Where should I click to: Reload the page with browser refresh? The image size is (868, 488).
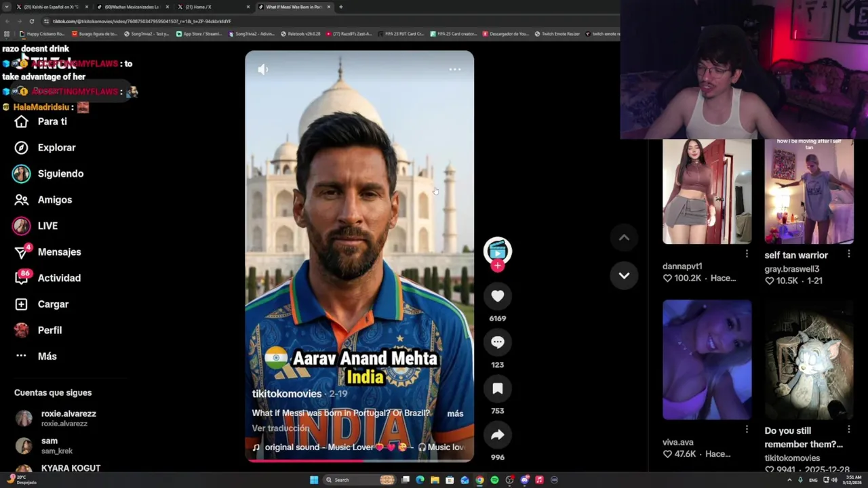31,21
